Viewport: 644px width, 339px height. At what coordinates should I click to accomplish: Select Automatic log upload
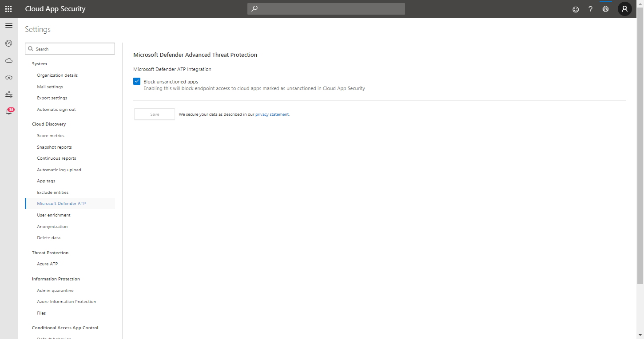click(x=59, y=170)
